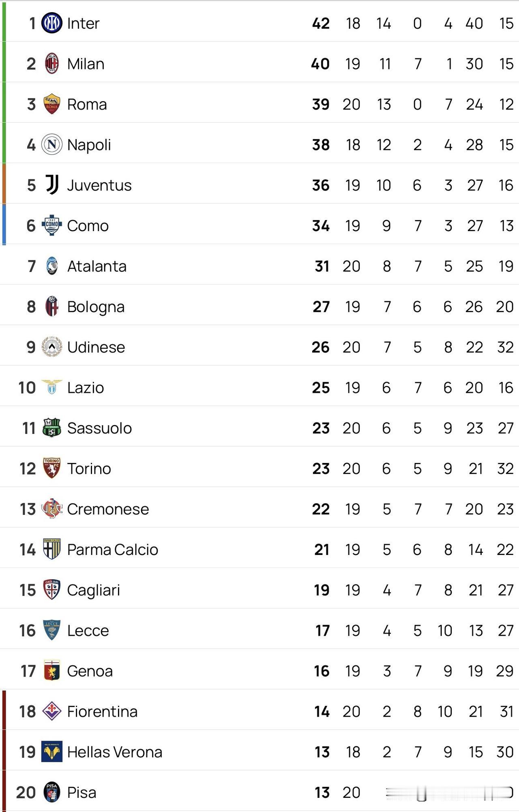
Task: Select the Pisa team row name
Action: tap(81, 793)
